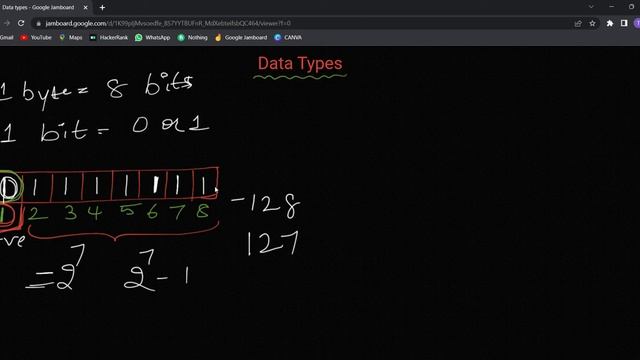Close the Data types Jamboard tab

[85, 7]
